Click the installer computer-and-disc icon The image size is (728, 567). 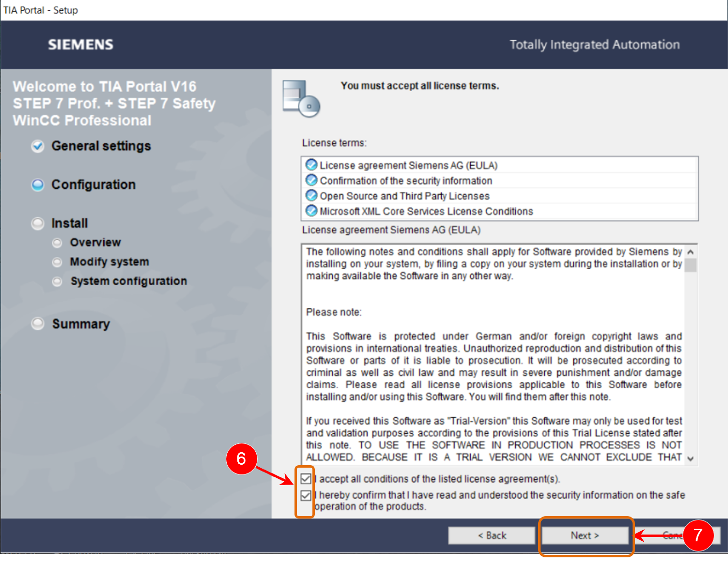[x=301, y=98]
